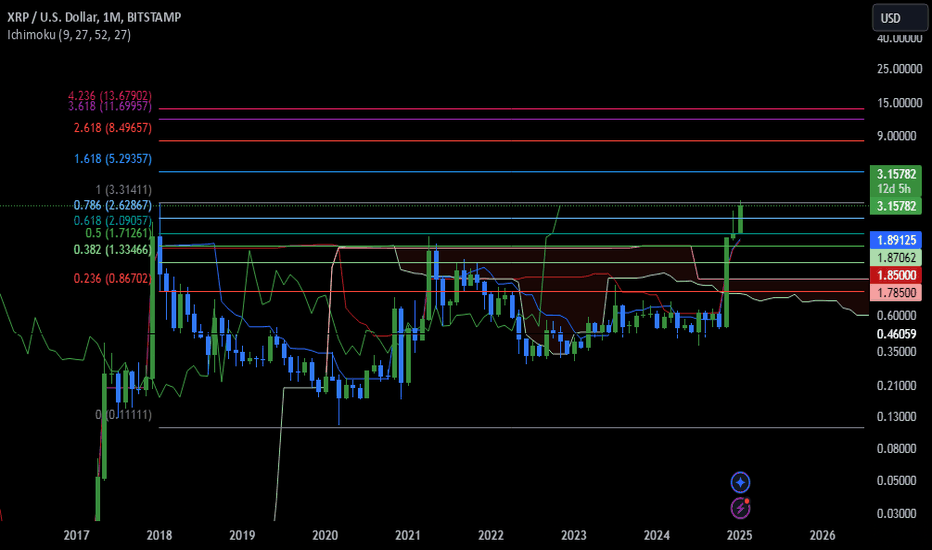Click the 0 (0.11111) Fibonacci label
932x550 pixels.
point(124,414)
